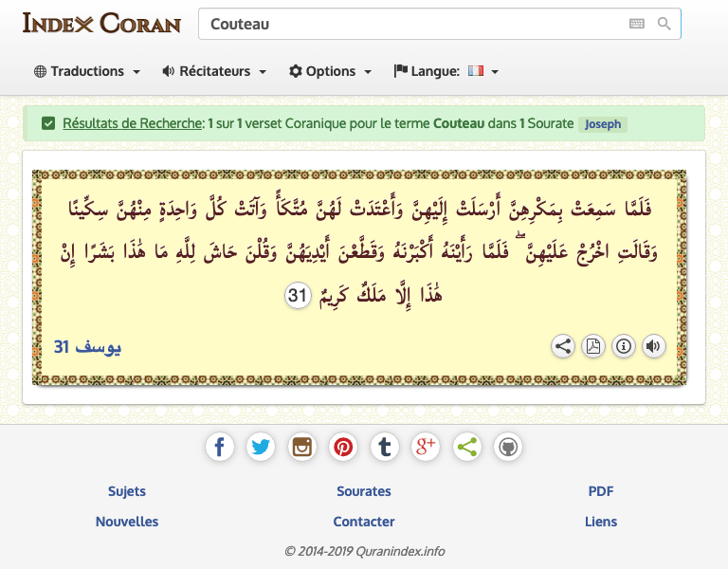Click the verse share icon

pos(563,346)
